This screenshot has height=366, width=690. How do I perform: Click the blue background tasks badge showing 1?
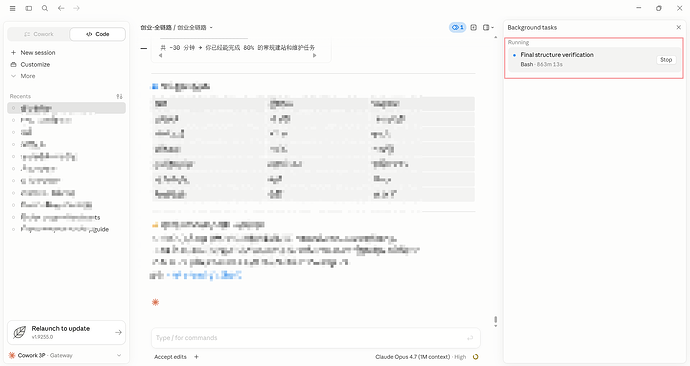[x=458, y=27]
